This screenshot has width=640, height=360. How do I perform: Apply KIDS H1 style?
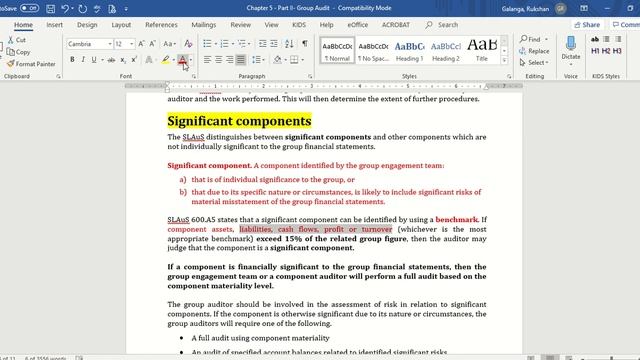click(595, 51)
